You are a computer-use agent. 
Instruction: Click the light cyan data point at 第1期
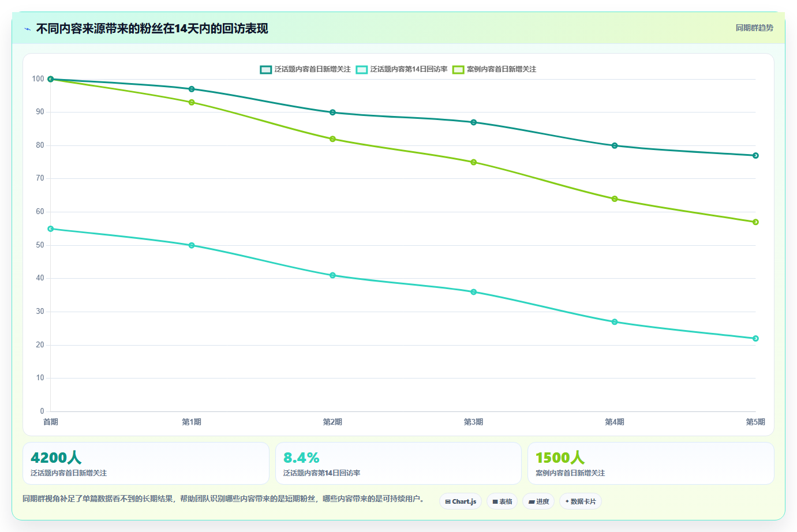[x=192, y=245]
